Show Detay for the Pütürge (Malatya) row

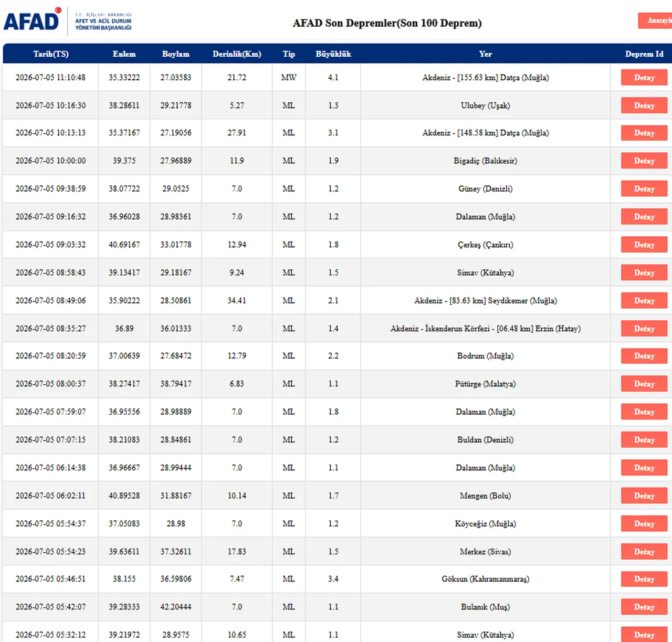(x=644, y=384)
